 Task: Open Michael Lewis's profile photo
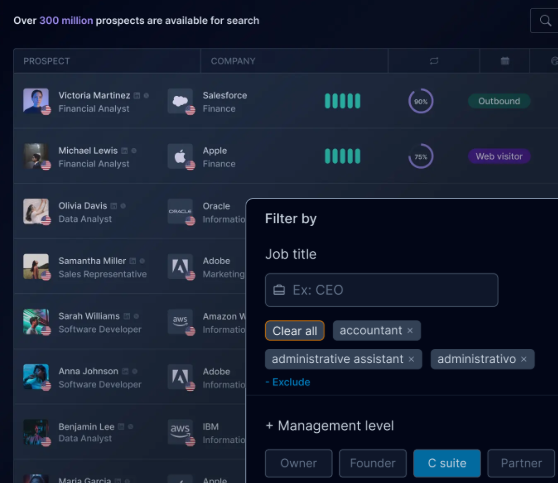36,156
